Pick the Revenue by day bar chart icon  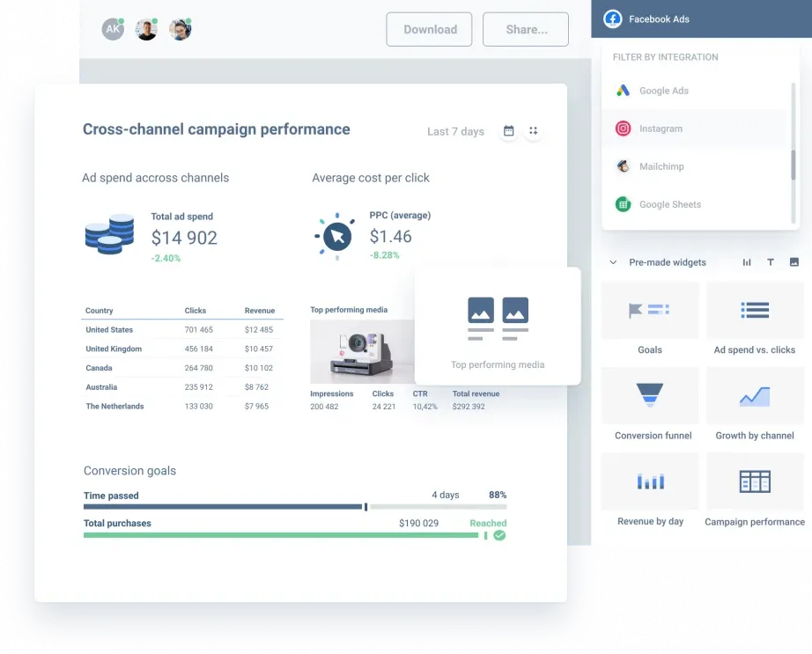click(x=649, y=481)
